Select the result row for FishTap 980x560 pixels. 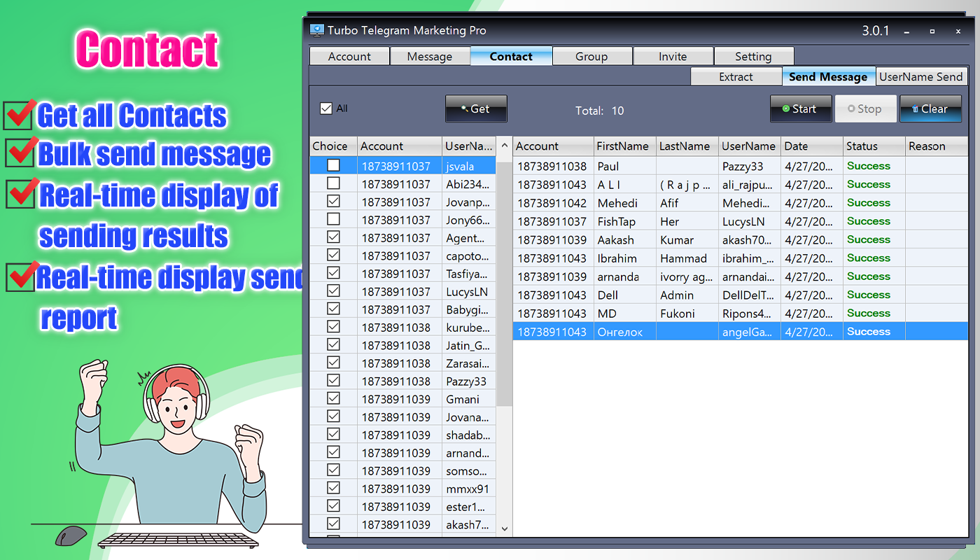point(741,221)
